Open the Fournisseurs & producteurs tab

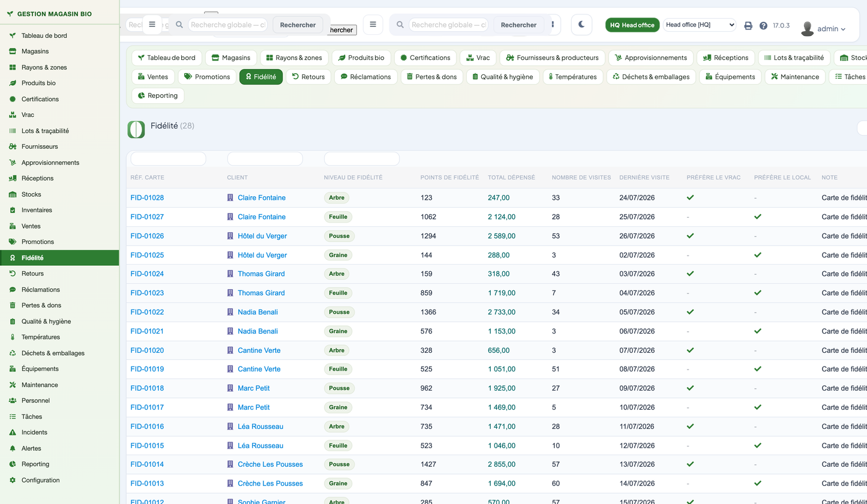click(x=552, y=58)
